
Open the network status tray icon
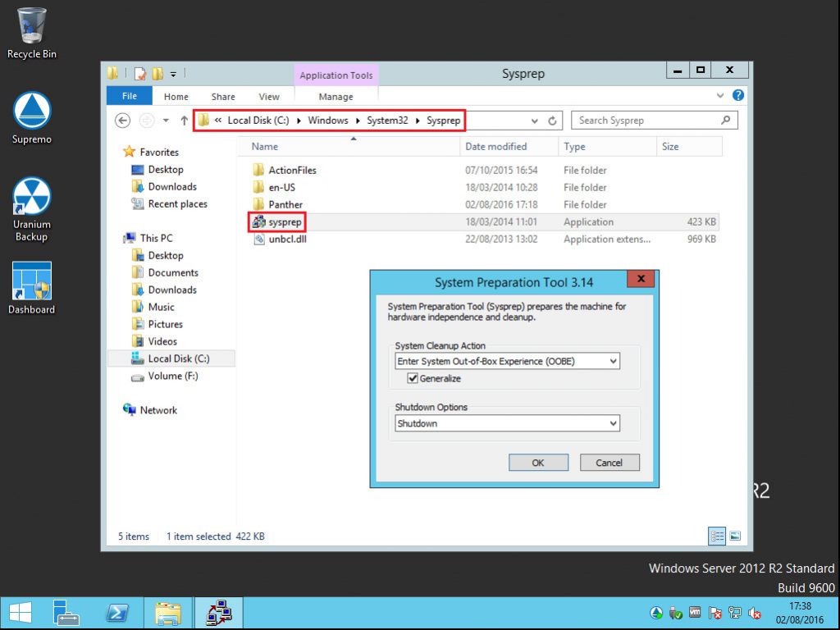736,613
